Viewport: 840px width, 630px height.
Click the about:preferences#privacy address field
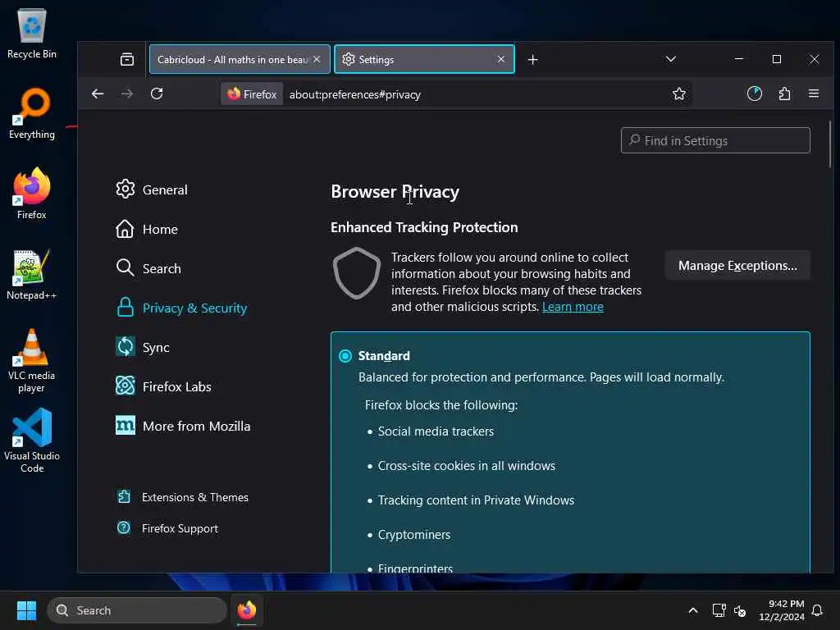click(354, 95)
